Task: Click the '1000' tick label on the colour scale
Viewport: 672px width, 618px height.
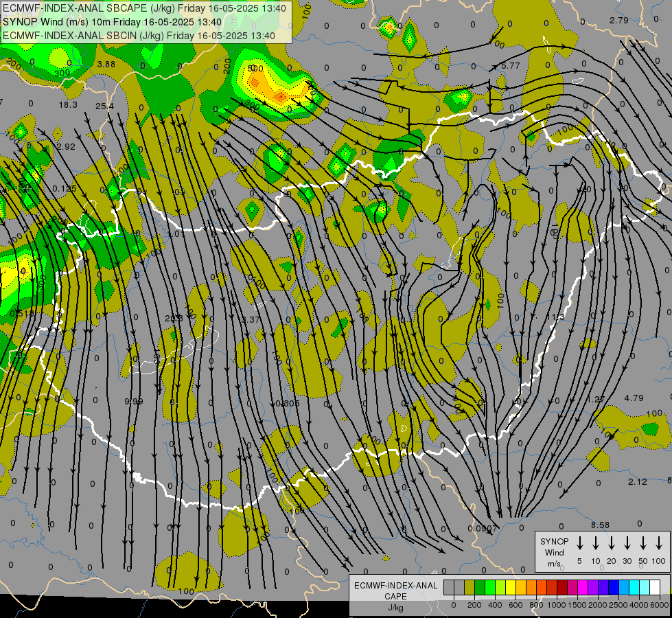Action: coord(556,605)
